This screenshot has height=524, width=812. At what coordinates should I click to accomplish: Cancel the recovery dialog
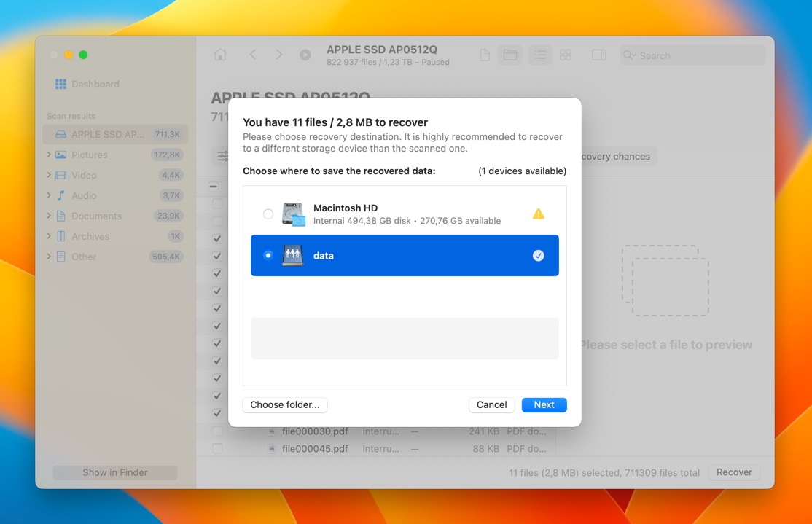(x=491, y=405)
